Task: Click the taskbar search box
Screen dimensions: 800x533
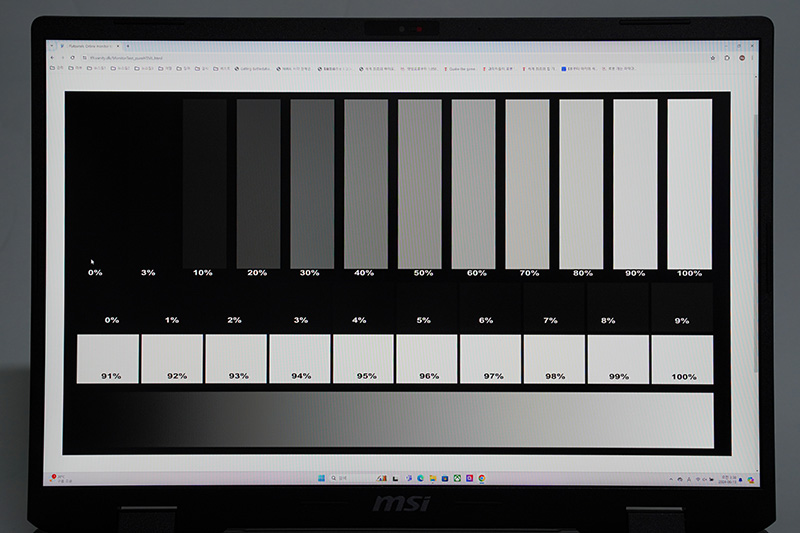Action: click(x=347, y=478)
